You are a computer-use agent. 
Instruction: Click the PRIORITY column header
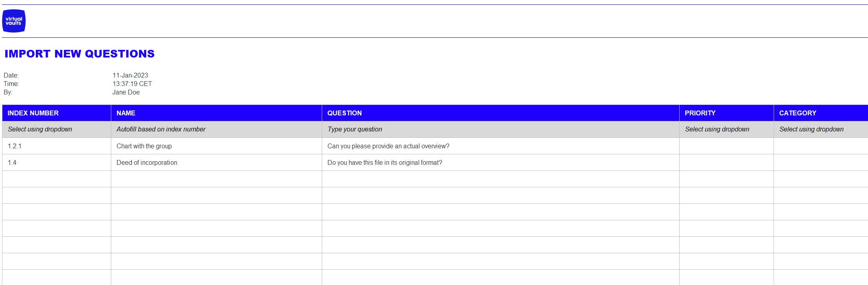coord(726,113)
